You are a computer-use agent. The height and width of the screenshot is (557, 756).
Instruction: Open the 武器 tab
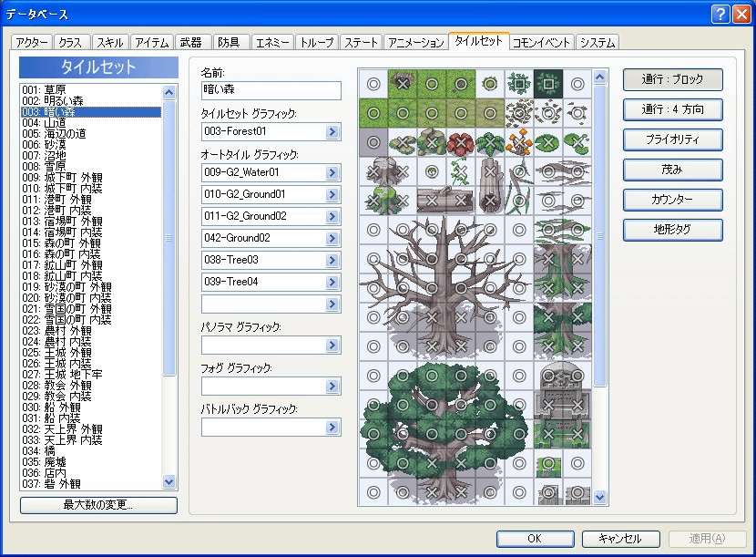[191, 43]
